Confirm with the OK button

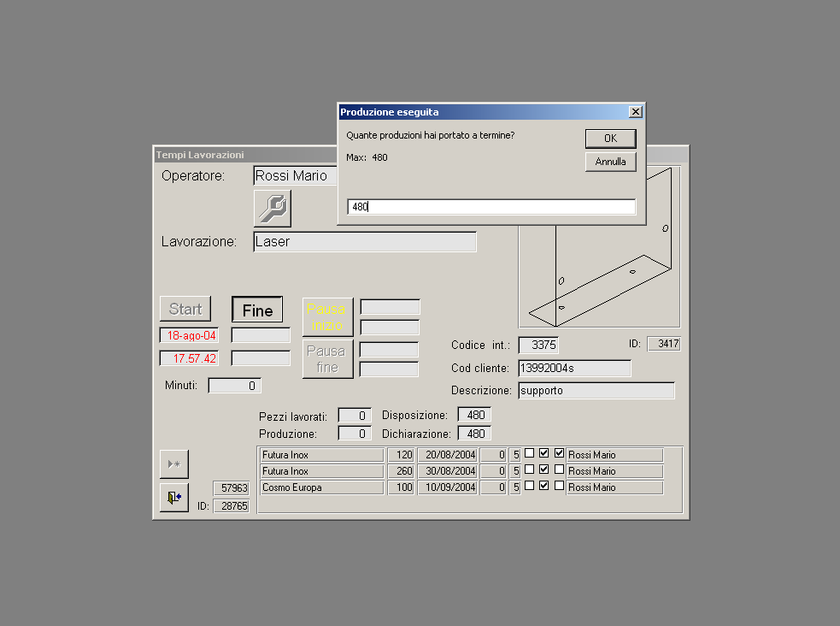(x=610, y=139)
